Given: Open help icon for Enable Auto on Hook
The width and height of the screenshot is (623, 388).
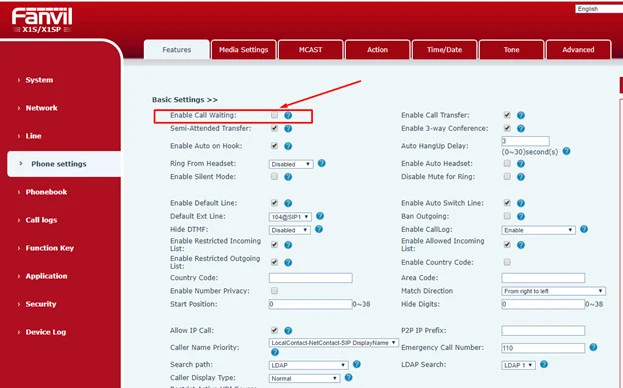Looking at the screenshot, I should pyautogui.click(x=288, y=146).
